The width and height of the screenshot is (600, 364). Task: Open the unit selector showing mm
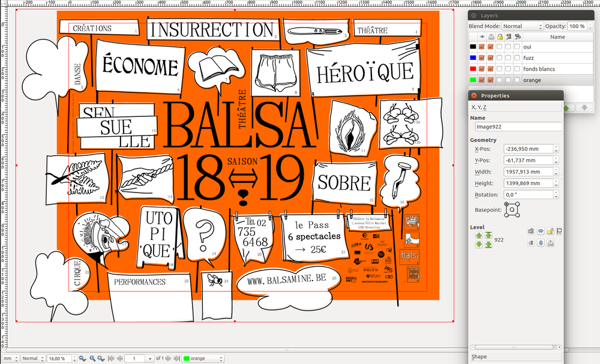pos(10,358)
